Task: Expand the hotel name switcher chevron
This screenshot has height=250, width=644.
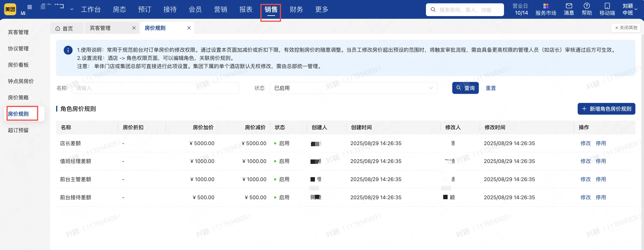Action: pyautogui.click(x=72, y=9)
